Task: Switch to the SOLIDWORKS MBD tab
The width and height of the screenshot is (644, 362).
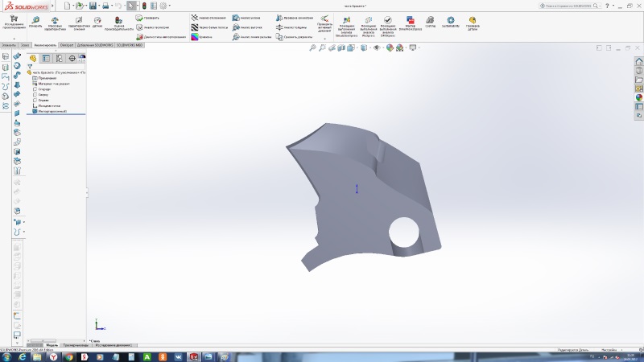Action: [130, 45]
